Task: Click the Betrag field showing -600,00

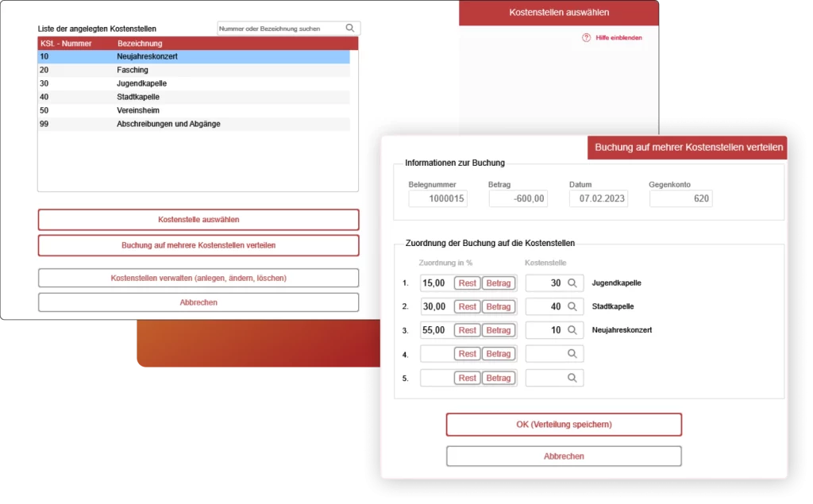Action: point(518,198)
